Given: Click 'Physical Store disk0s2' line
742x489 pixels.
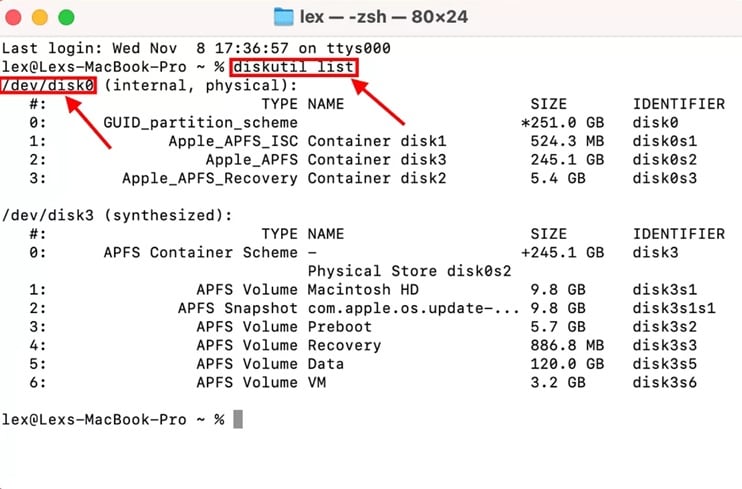Looking at the screenshot, I should coord(409,271).
